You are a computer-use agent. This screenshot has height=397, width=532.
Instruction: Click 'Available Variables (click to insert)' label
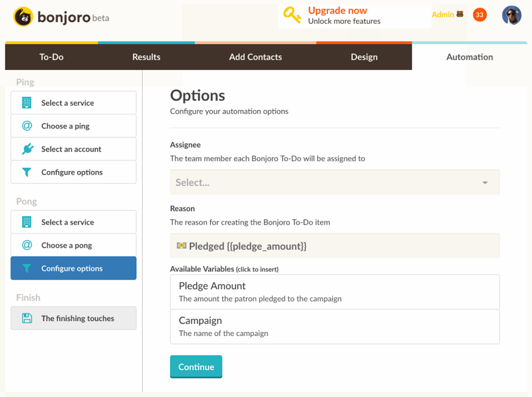[225, 269]
